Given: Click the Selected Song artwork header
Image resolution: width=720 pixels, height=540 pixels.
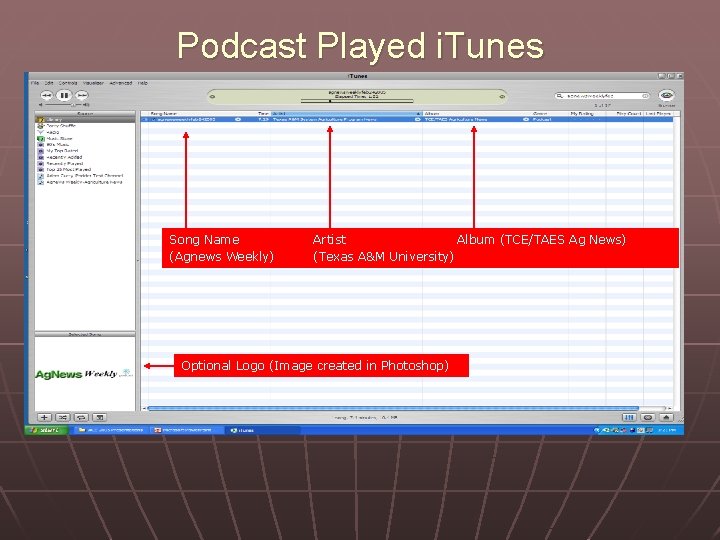Looking at the screenshot, I should coord(85,334).
